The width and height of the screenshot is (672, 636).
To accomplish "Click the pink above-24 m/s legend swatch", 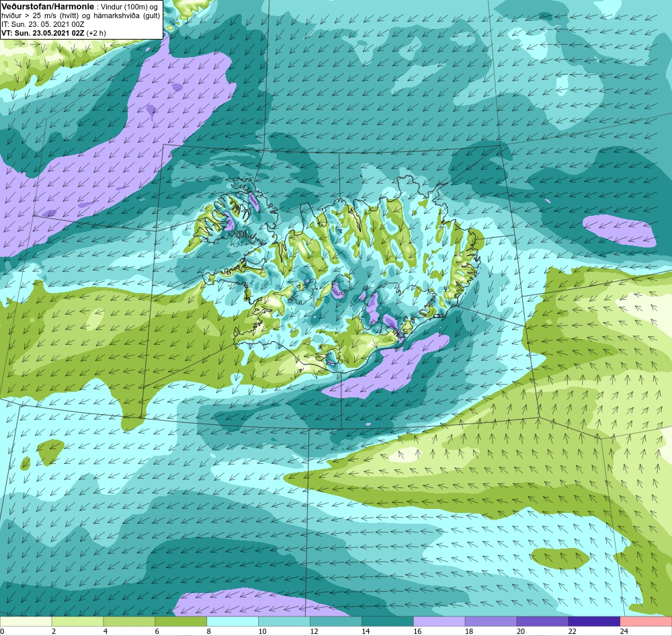I will click(x=646, y=622).
